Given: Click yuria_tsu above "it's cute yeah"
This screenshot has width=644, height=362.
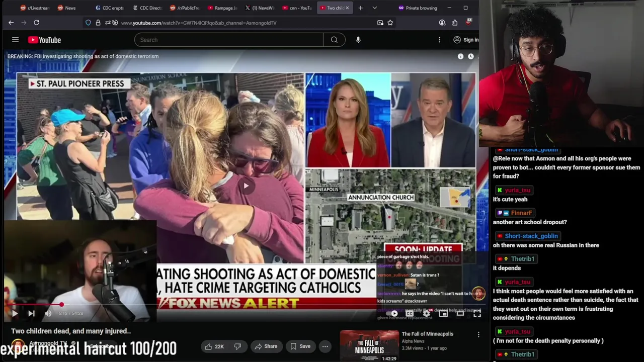Looking at the screenshot, I should pos(517,191).
